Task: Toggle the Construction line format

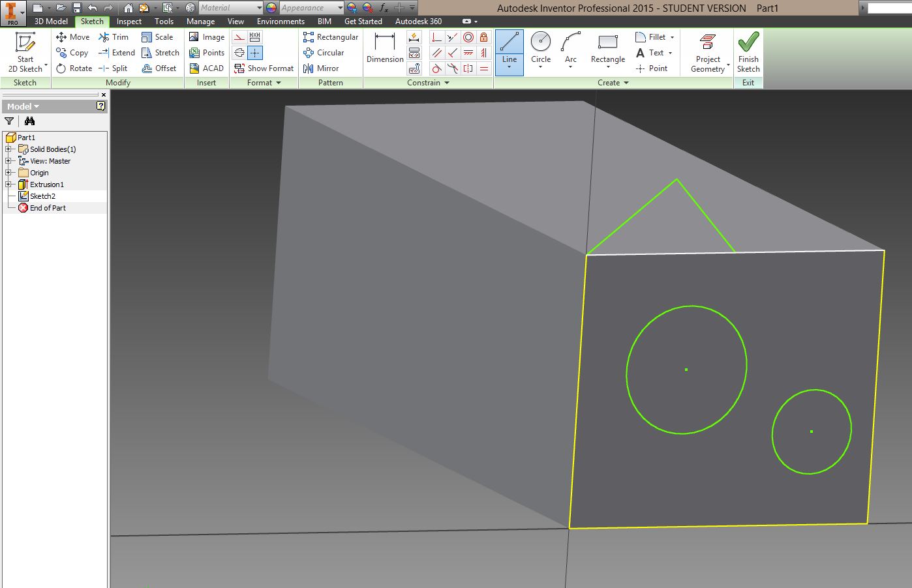Action: pos(239,37)
